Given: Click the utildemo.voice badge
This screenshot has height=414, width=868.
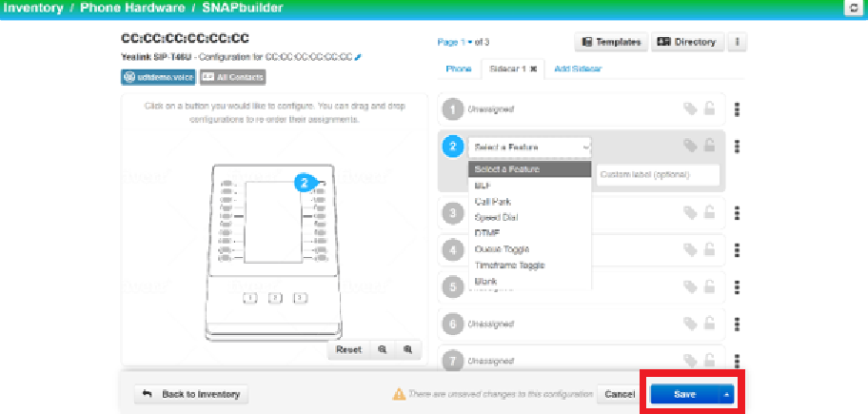Looking at the screenshot, I should tap(158, 77).
